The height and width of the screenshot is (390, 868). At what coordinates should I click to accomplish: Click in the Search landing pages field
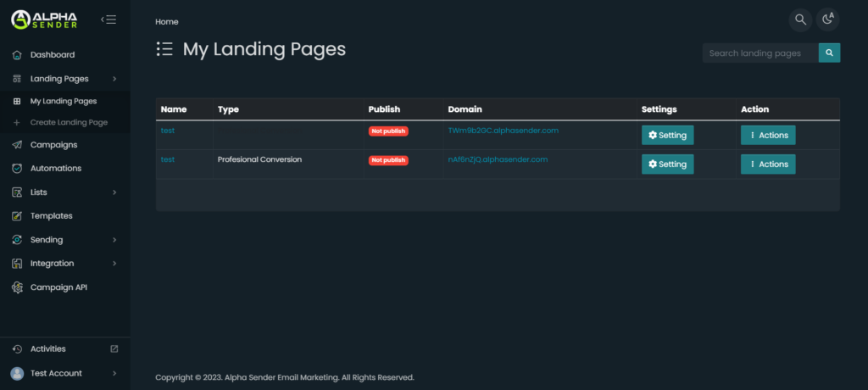point(760,53)
